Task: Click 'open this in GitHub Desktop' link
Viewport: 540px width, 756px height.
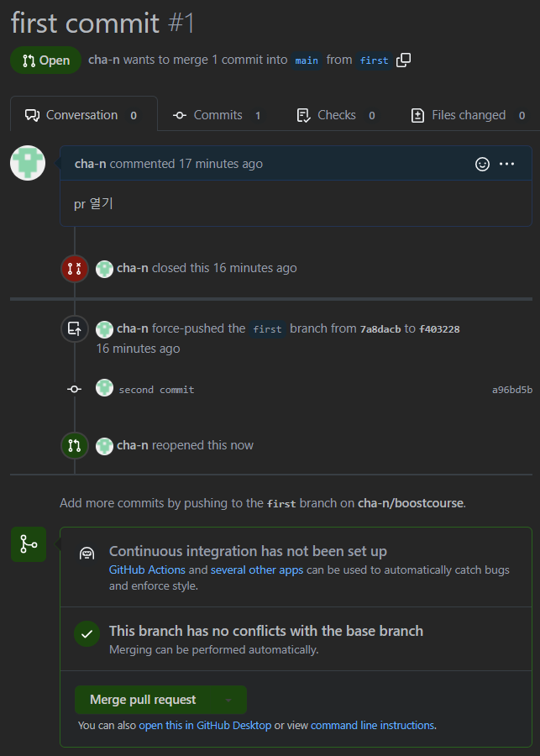Action: pos(205,725)
